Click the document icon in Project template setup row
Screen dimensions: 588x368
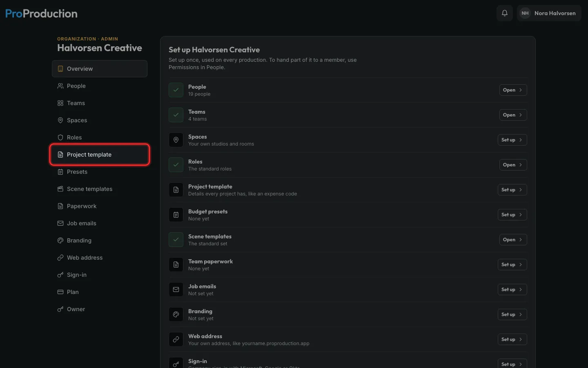[x=176, y=190]
